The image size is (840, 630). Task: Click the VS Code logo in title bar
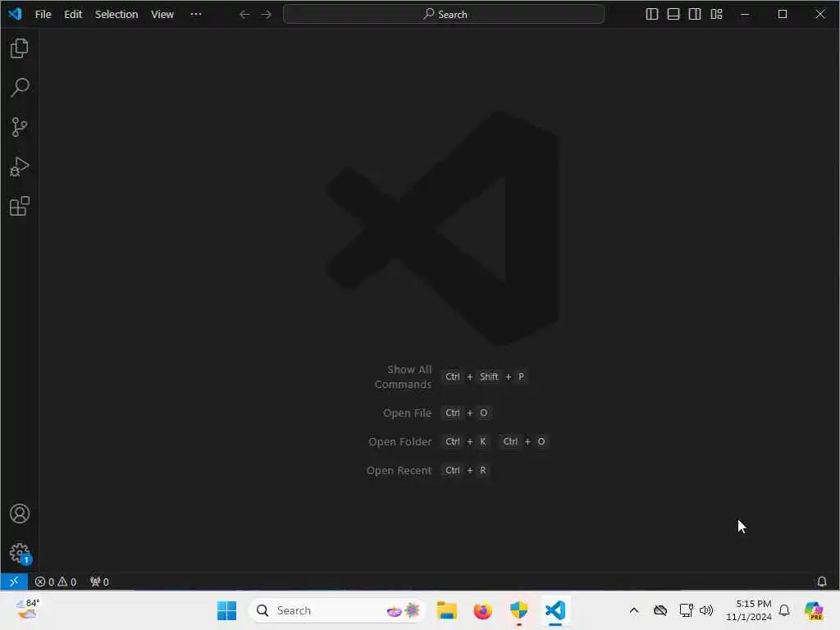(15, 14)
